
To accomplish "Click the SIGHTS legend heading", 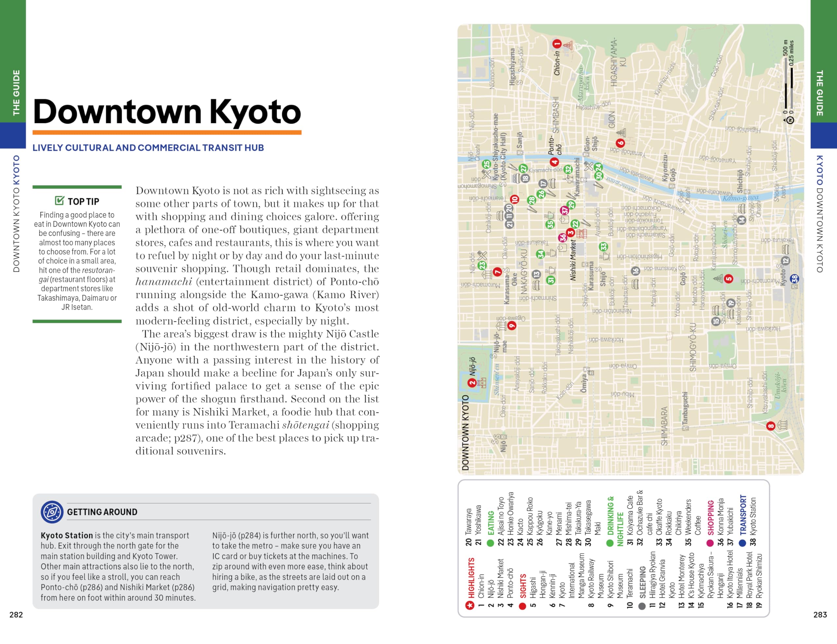I will [x=523, y=586].
